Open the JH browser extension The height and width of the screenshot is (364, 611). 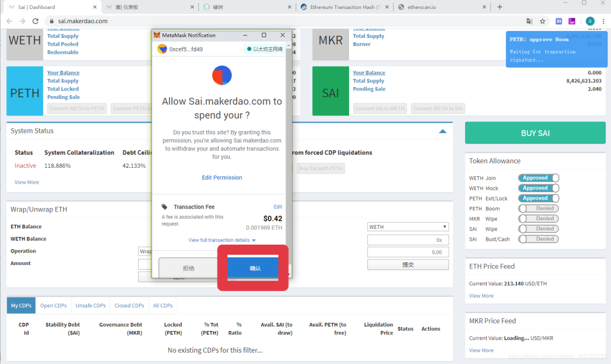click(x=558, y=21)
